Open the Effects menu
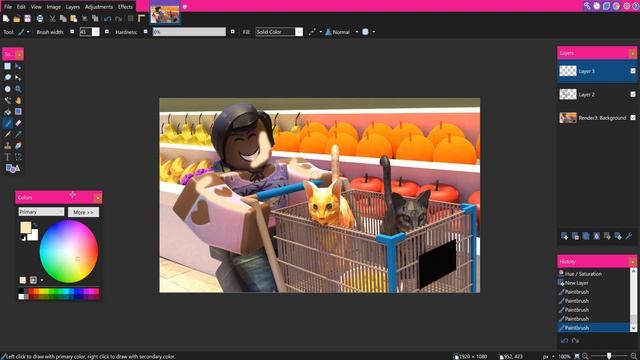This screenshot has height=360, width=640. 125,7
